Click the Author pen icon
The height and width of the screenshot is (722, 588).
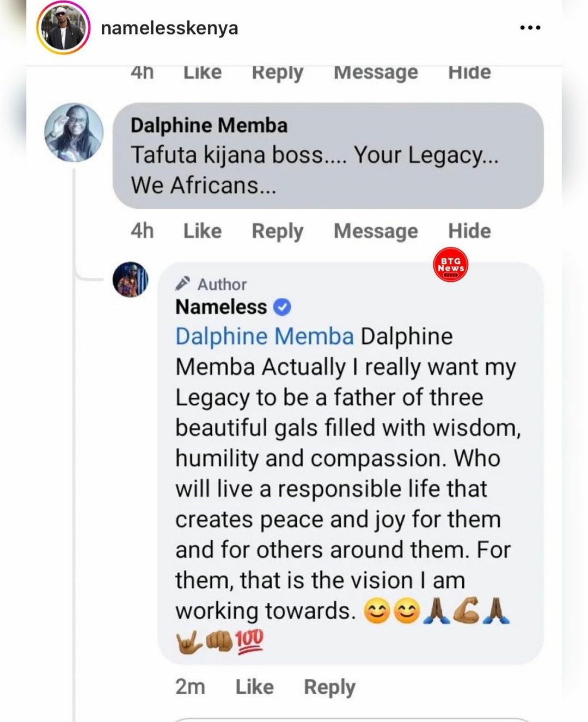183,283
